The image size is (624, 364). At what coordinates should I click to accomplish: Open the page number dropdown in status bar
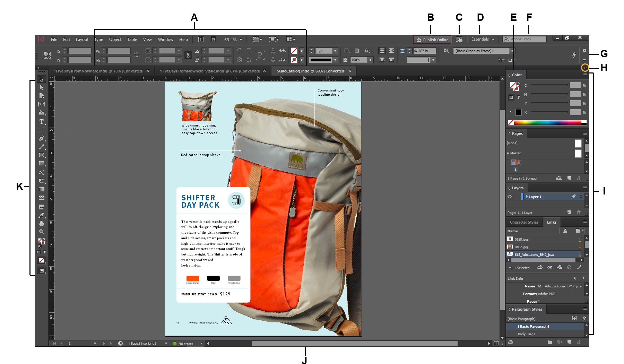click(95, 344)
